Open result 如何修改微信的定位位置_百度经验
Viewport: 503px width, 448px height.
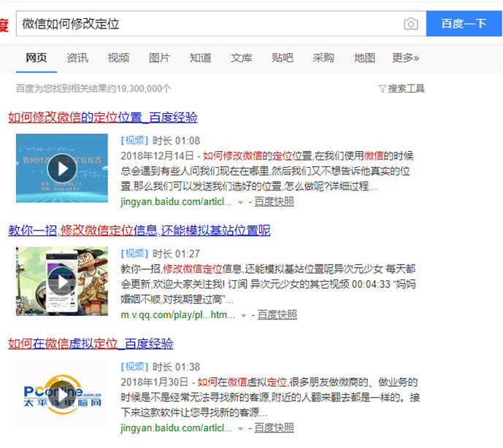[103, 117]
